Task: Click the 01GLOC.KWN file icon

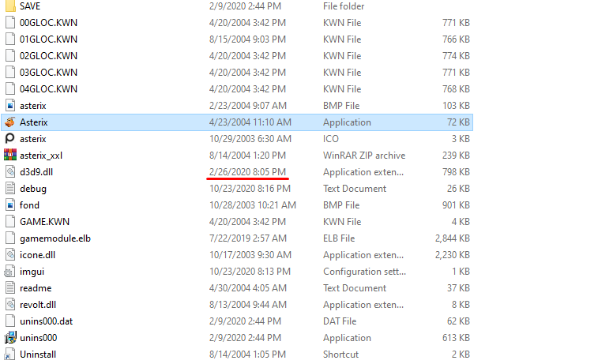Action: 10,39
